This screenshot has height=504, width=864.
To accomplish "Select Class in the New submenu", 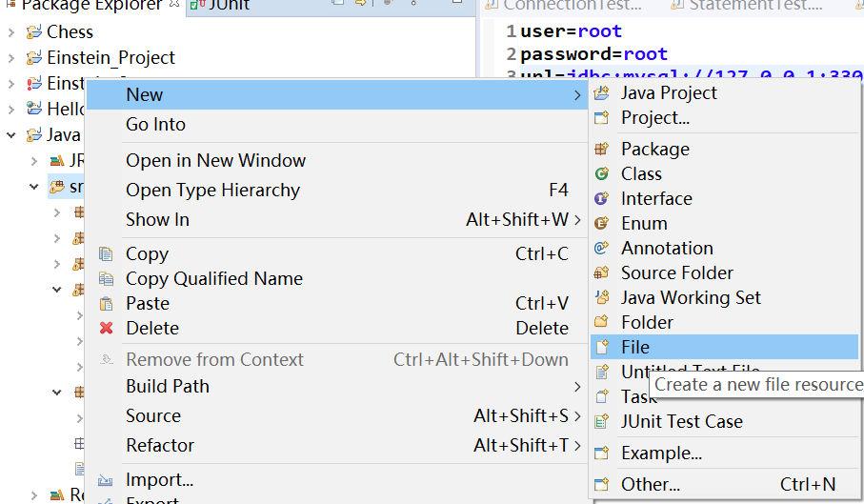I will point(724,173).
